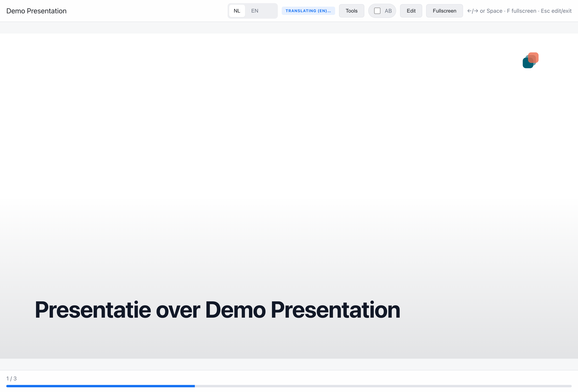Click the Demo Presentation title in header
578x392 pixels.
pos(36,11)
